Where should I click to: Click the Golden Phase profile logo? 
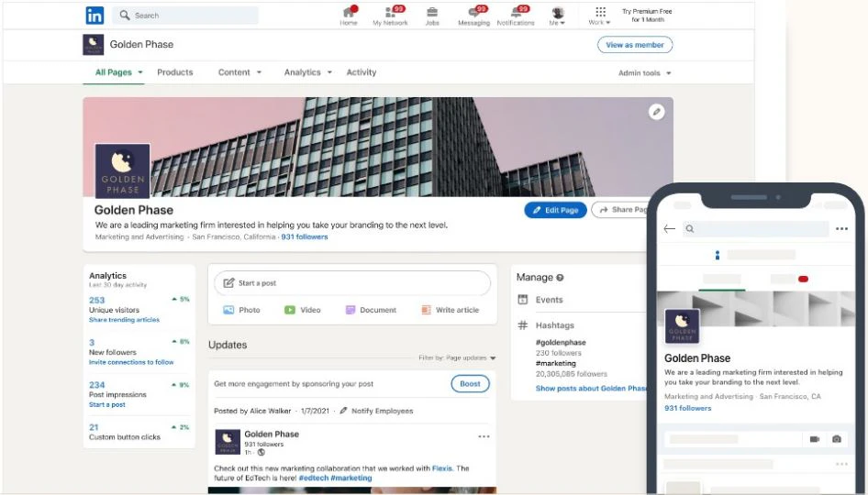[122, 170]
